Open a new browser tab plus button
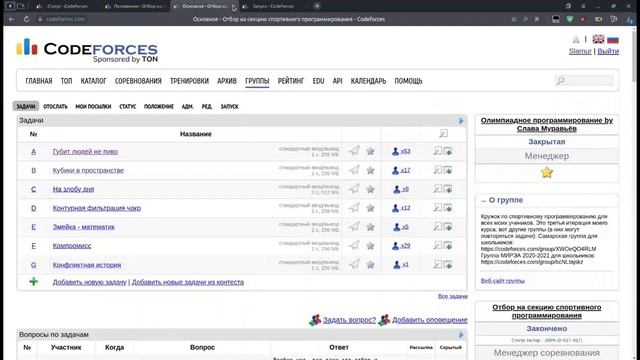 [x=317, y=6]
